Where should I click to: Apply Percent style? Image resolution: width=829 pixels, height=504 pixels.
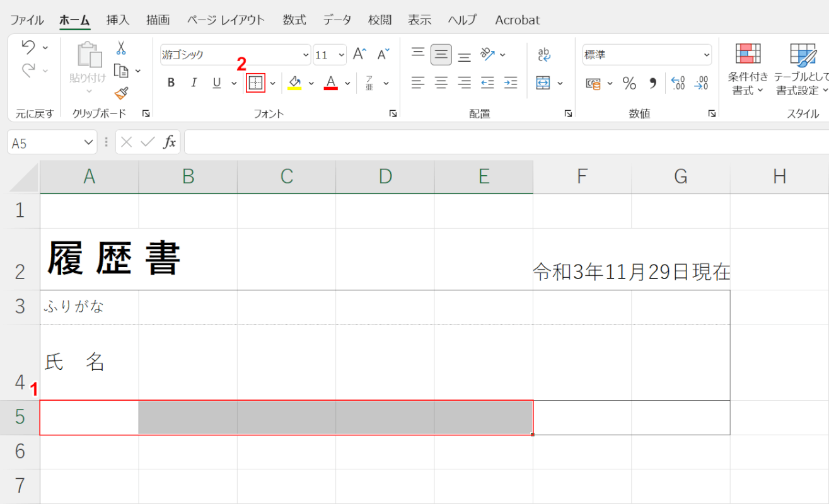tap(629, 83)
